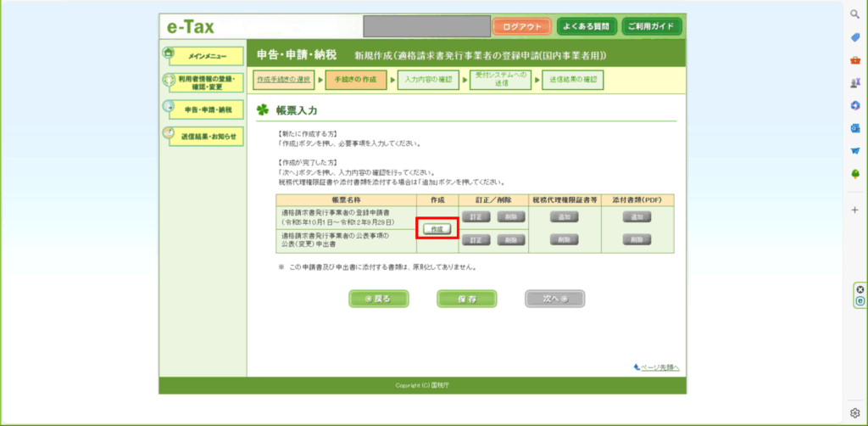This screenshot has width=868, height=426.
Task: Open 利用者情報の登録・確認・変更 menu
Action: [207, 83]
